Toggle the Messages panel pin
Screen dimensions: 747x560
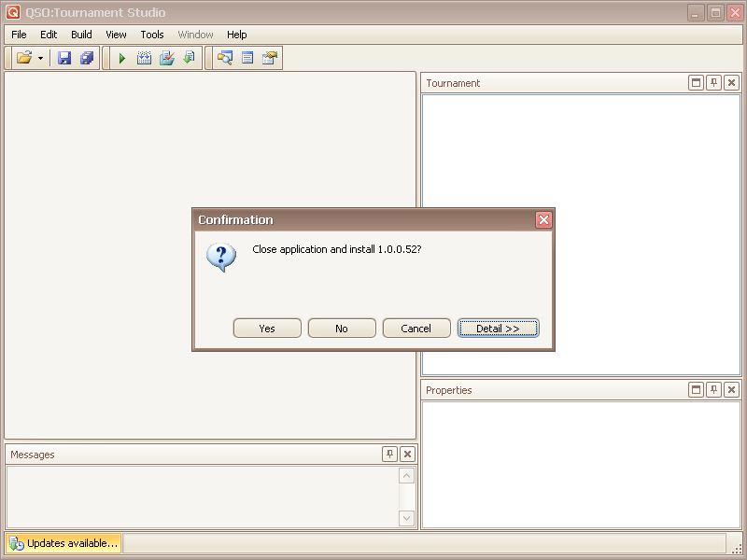coord(389,455)
